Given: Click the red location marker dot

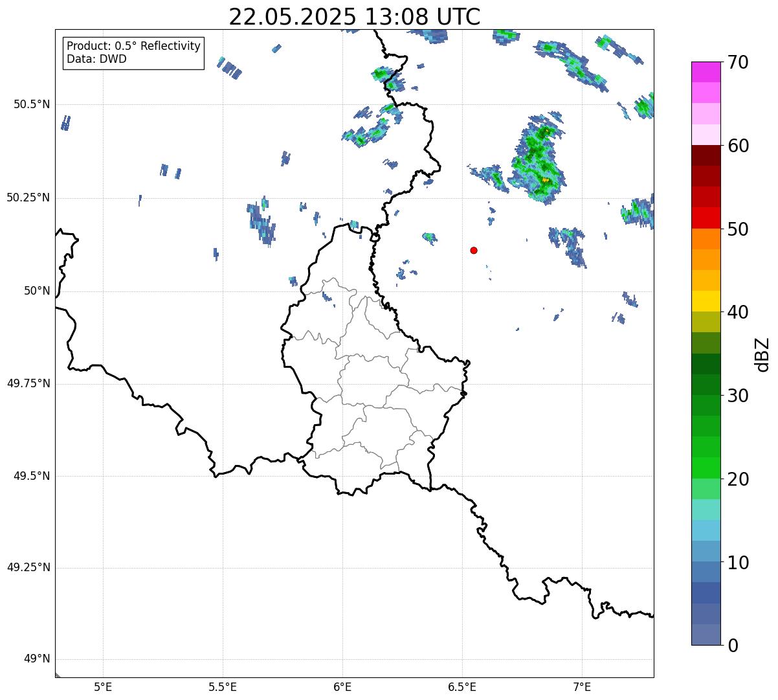Looking at the screenshot, I should point(474,250).
